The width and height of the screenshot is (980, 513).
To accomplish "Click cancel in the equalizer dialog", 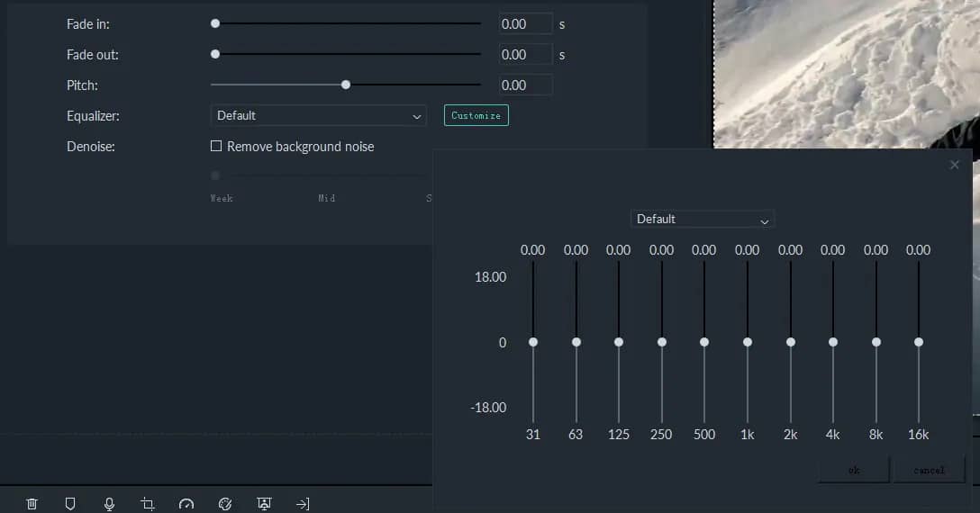I will click(x=929, y=470).
